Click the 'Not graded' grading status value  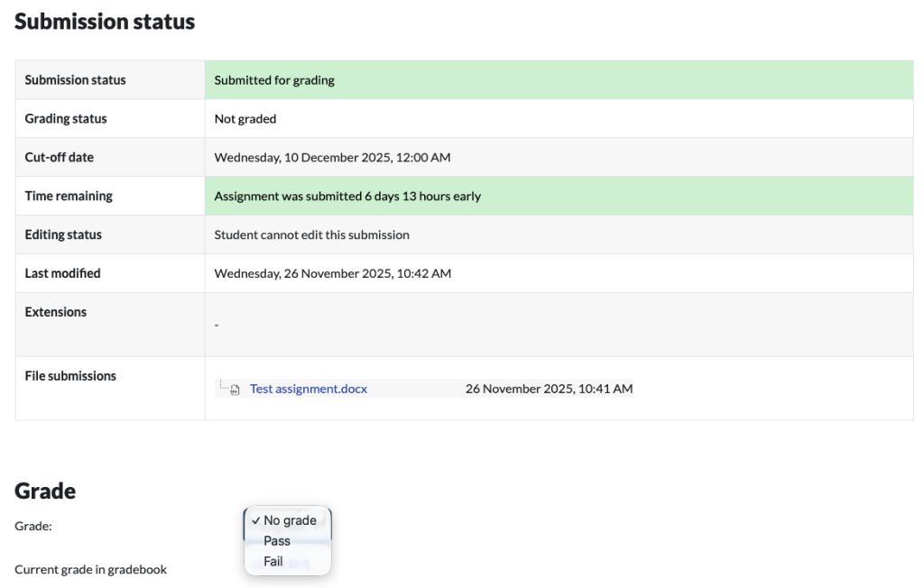tap(245, 119)
